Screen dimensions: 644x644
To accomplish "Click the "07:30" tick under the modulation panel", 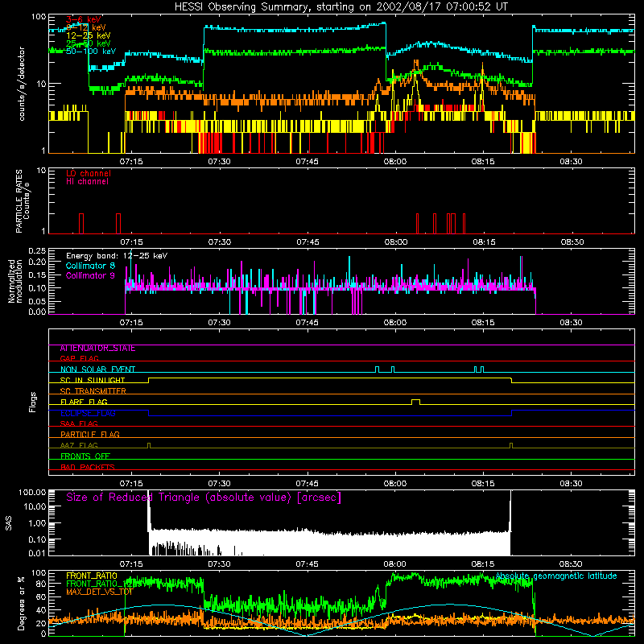I will pos(219,322).
